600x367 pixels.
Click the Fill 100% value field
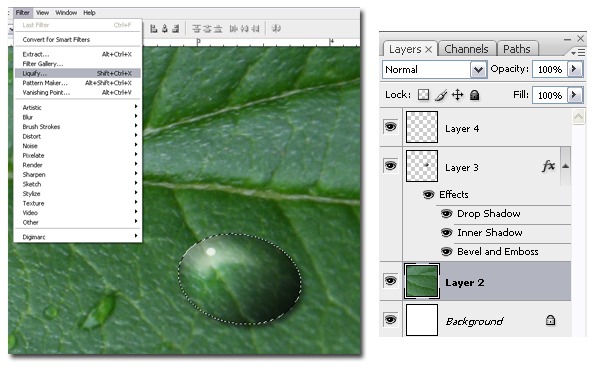pos(550,95)
